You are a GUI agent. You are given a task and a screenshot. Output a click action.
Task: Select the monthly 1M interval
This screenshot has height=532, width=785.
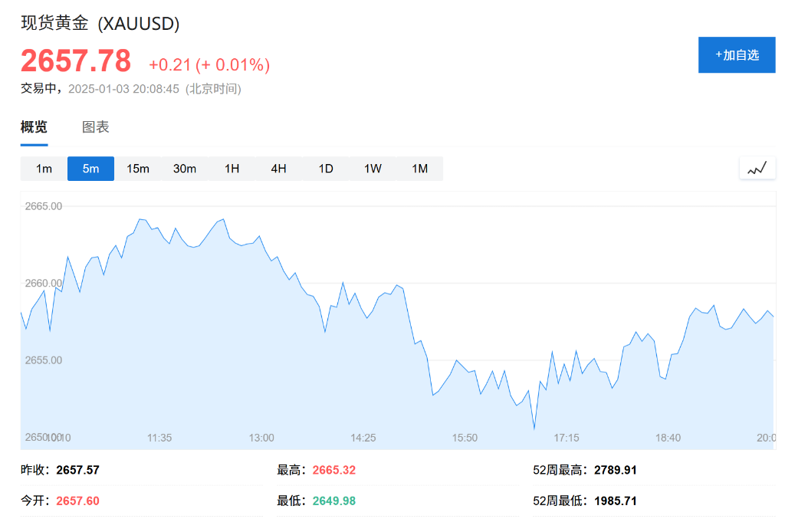click(x=419, y=168)
